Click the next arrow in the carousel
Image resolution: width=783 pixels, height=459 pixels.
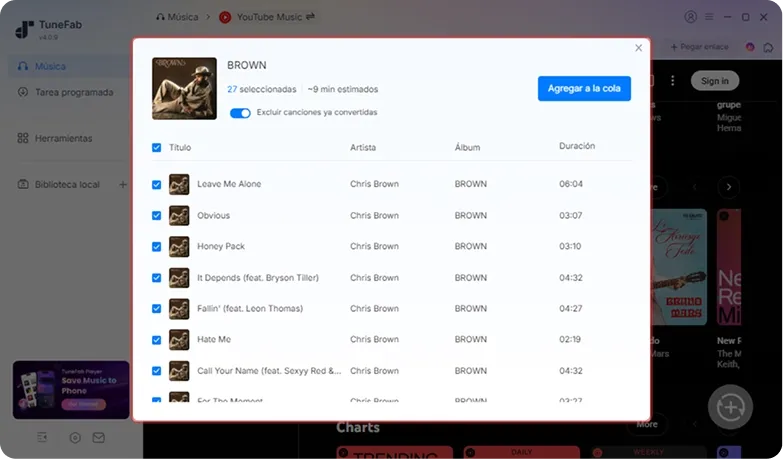[729, 187]
